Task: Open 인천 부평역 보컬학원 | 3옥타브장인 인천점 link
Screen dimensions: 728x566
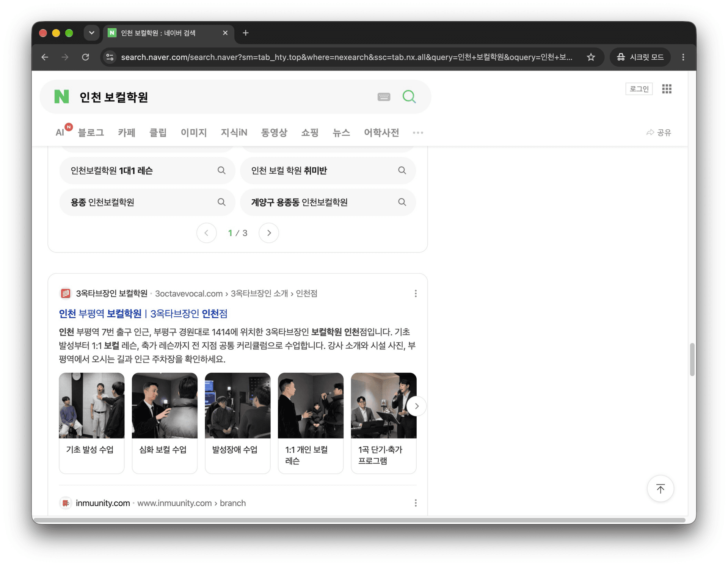Action: point(143,314)
